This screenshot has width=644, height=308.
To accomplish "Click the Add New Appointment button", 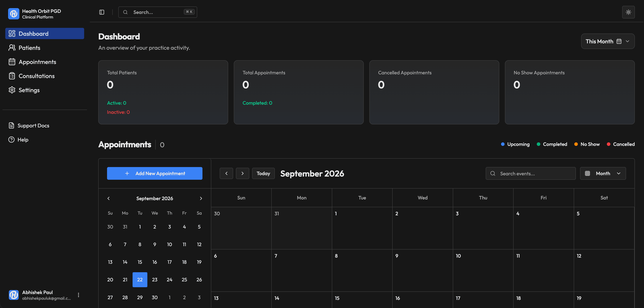I will [155, 173].
